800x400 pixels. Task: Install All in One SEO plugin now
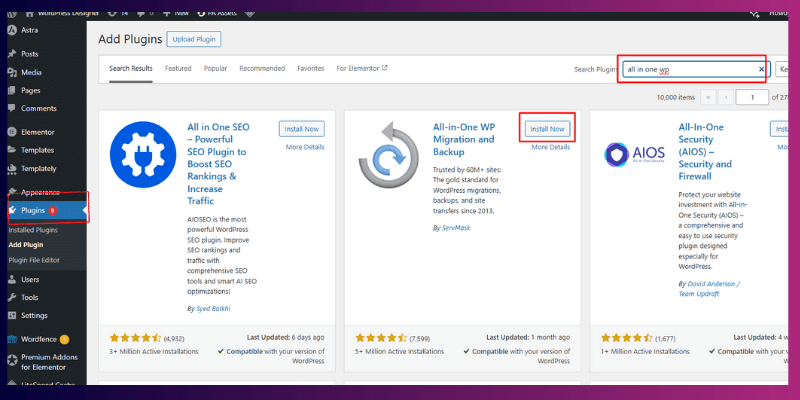click(302, 129)
